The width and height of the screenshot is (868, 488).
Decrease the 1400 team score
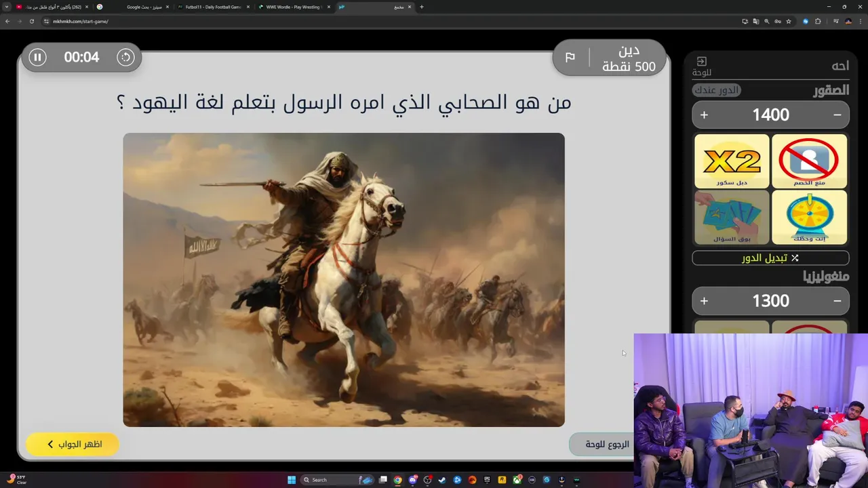click(x=837, y=115)
